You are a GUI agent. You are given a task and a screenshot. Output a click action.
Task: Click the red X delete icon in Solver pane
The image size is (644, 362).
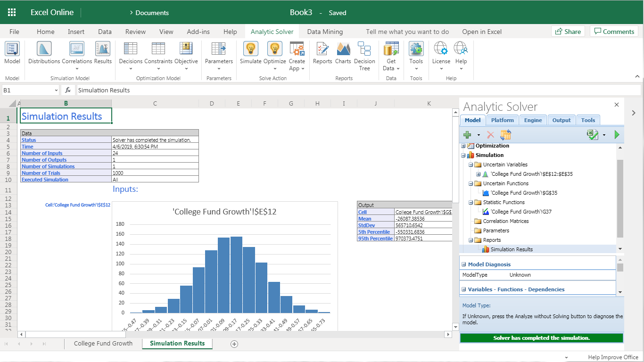click(490, 135)
